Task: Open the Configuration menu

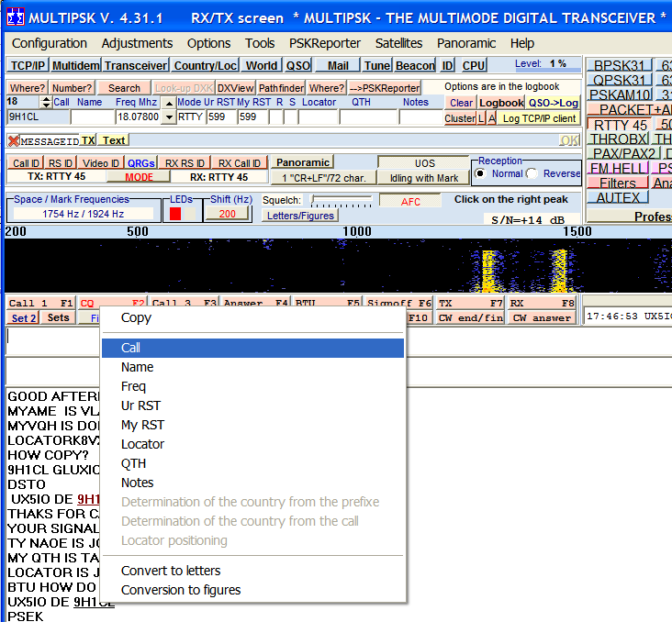Action: click(x=50, y=43)
